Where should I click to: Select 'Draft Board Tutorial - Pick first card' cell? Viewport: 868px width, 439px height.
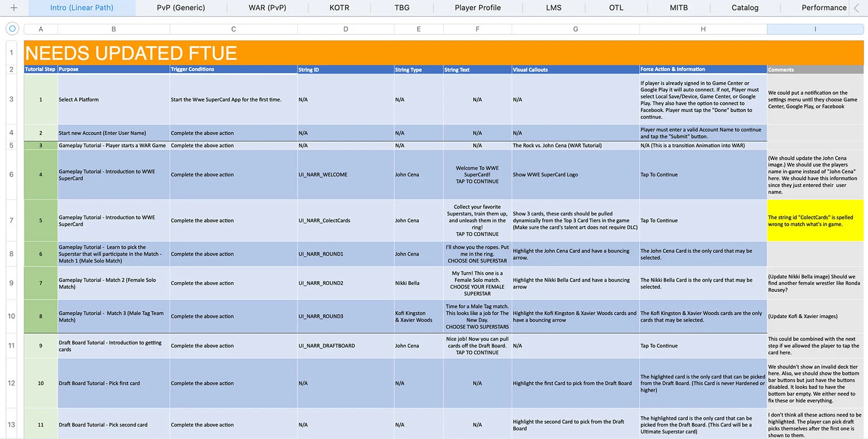(113, 383)
